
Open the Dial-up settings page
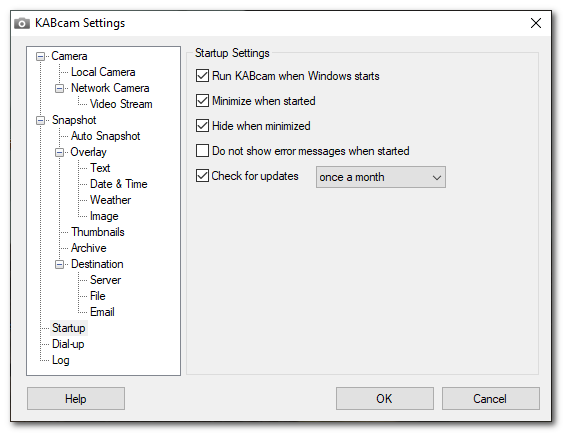pos(68,344)
